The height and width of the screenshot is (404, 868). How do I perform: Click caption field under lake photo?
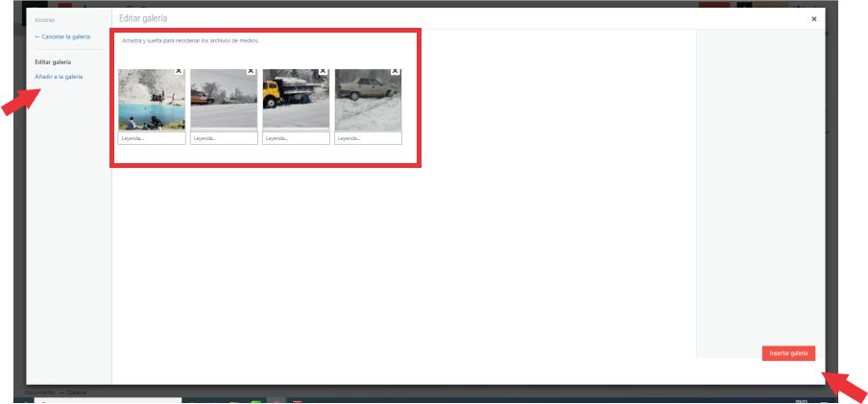[x=152, y=138]
